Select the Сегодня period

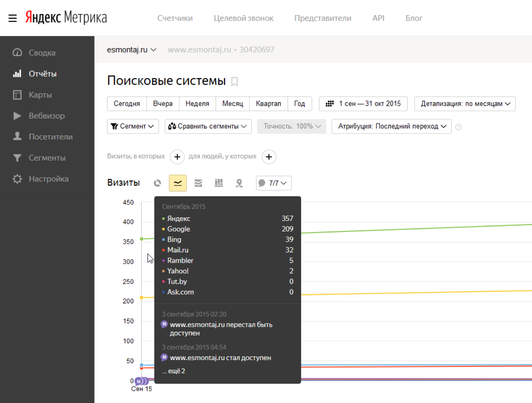[x=127, y=104]
